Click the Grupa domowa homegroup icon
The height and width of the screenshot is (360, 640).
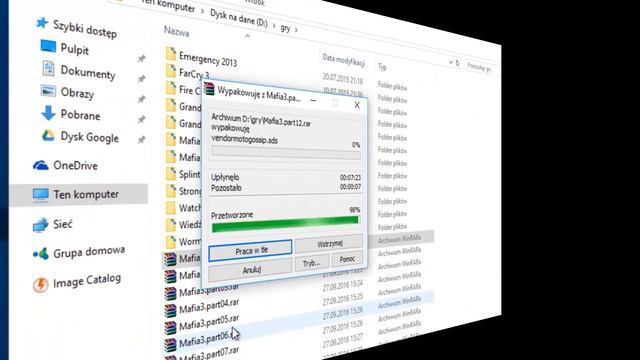(x=40, y=254)
